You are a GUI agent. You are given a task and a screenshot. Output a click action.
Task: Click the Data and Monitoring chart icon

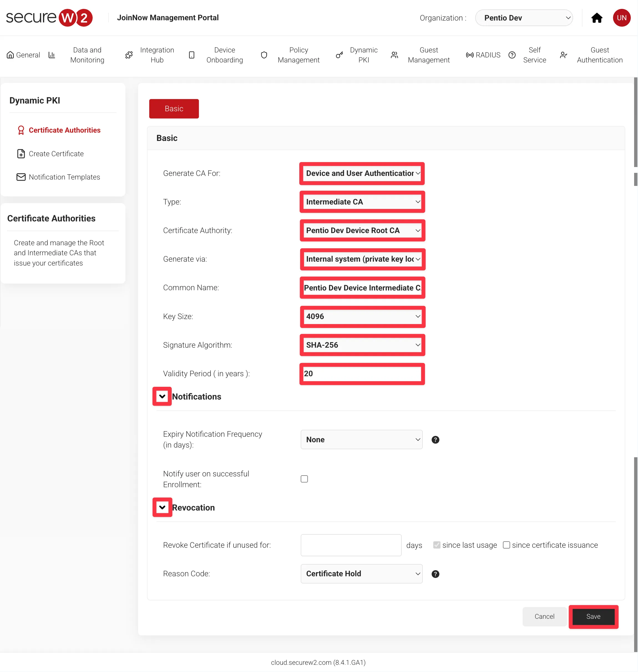(x=52, y=55)
